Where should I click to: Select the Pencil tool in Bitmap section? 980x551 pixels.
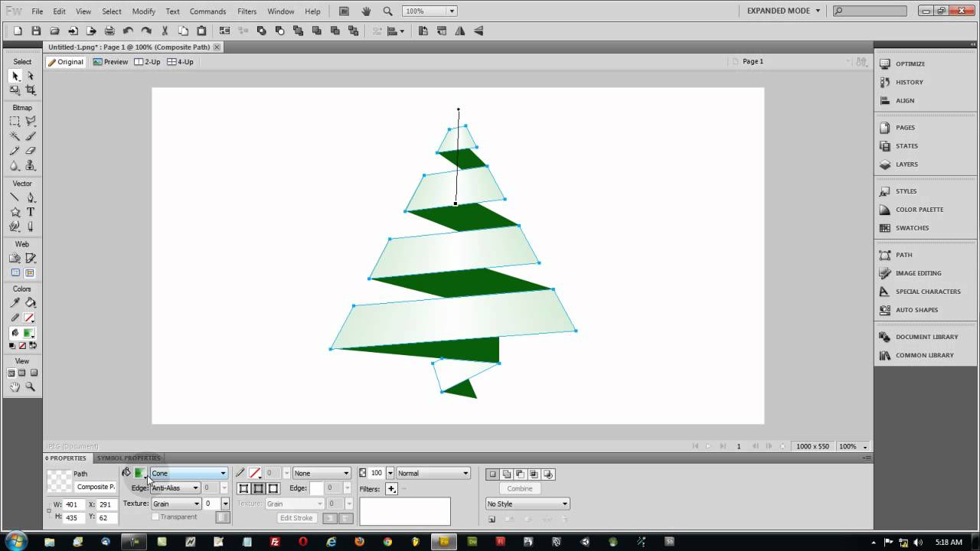pyautogui.click(x=15, y=150)
